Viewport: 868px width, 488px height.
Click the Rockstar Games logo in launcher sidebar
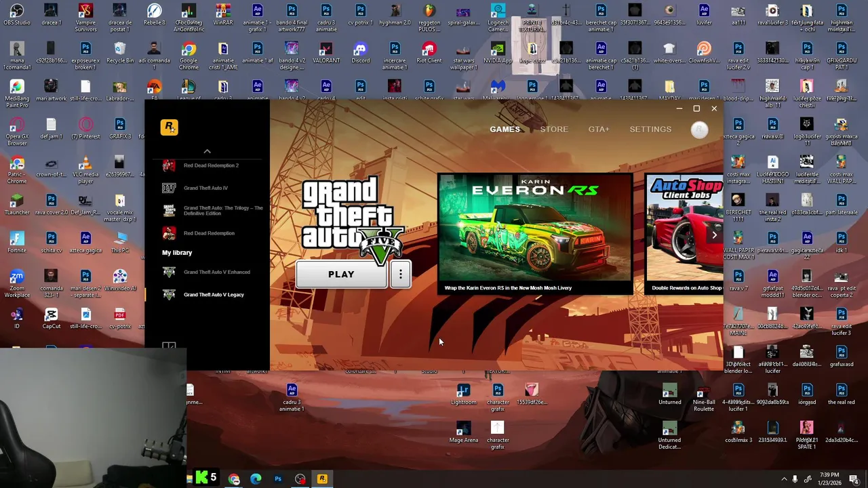[x=169, y=127]
